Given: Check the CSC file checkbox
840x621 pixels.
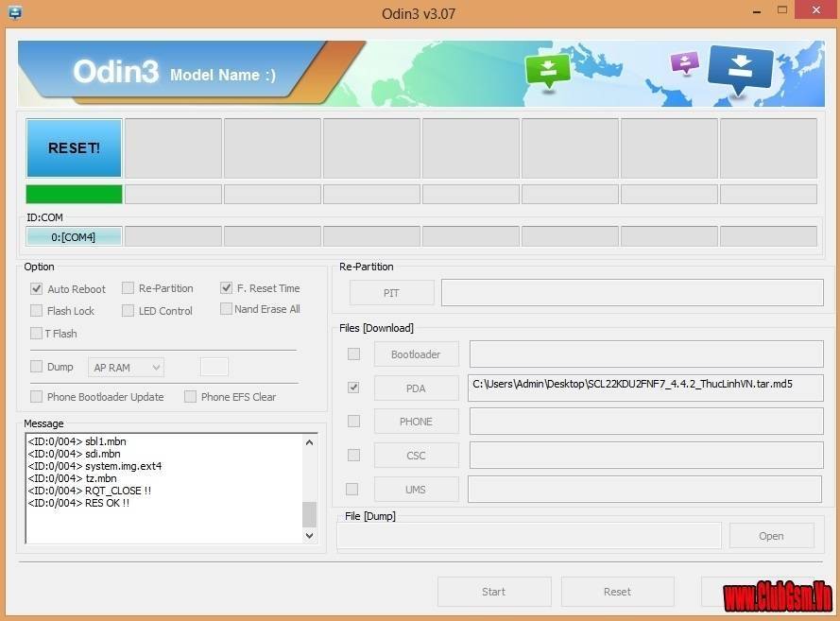Looking at the screenshot, I should point(353,455).
